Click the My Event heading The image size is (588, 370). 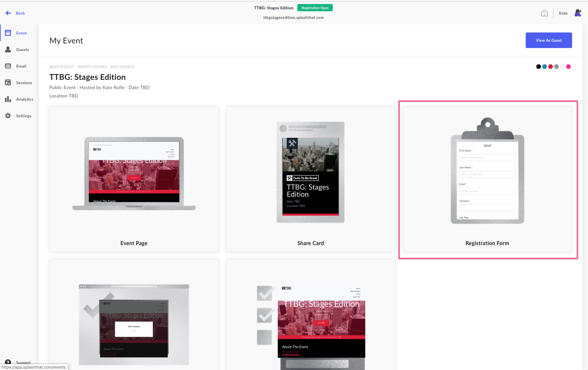click(66, 41)
